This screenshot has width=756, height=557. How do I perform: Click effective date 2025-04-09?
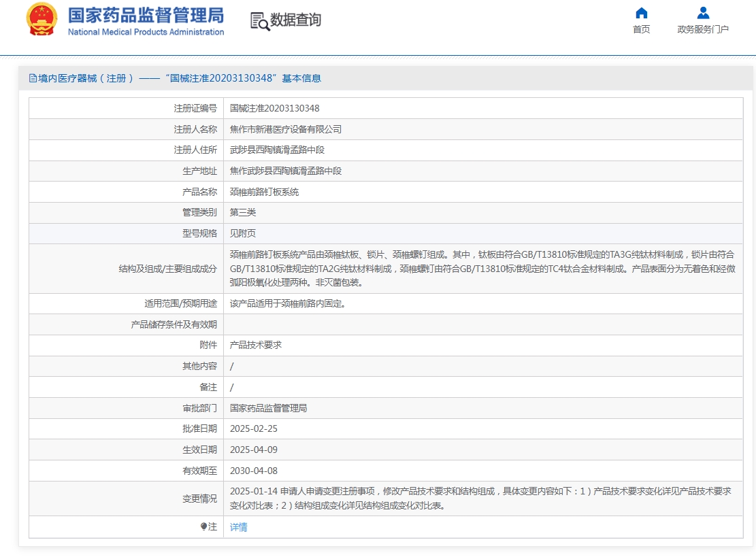[254, 450]
